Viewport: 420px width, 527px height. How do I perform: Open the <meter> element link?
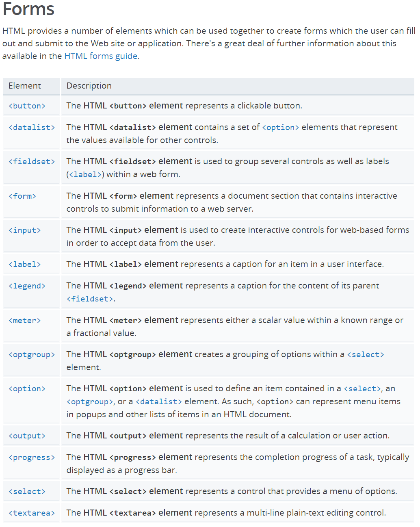tap(25, 321)
